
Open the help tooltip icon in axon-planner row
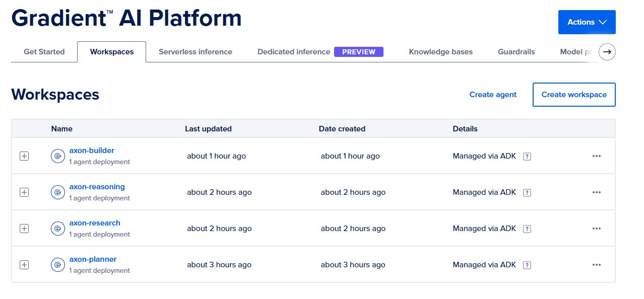pos(527,265)
